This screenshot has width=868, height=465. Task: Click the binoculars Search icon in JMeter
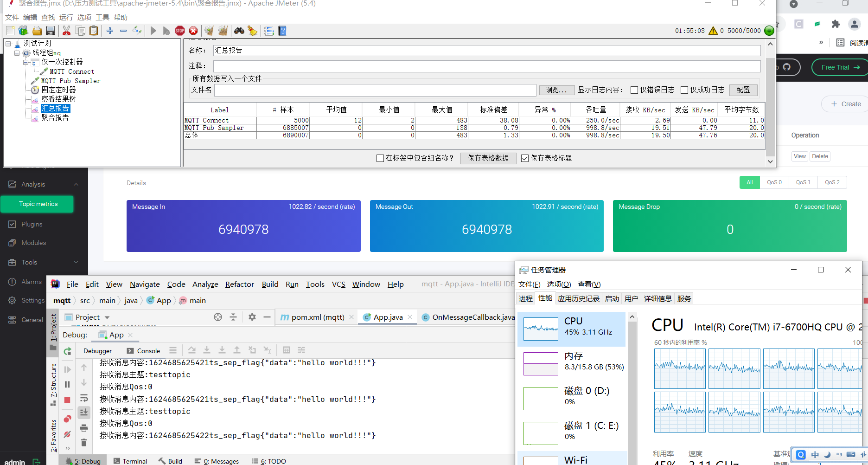pyautogui.click(x=239, y=31)
